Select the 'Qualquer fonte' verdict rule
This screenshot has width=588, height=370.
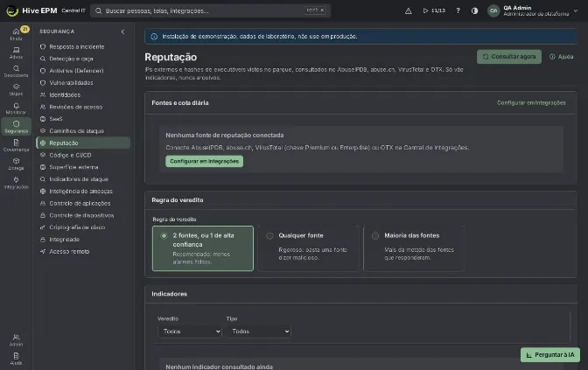tap(308, 248)
